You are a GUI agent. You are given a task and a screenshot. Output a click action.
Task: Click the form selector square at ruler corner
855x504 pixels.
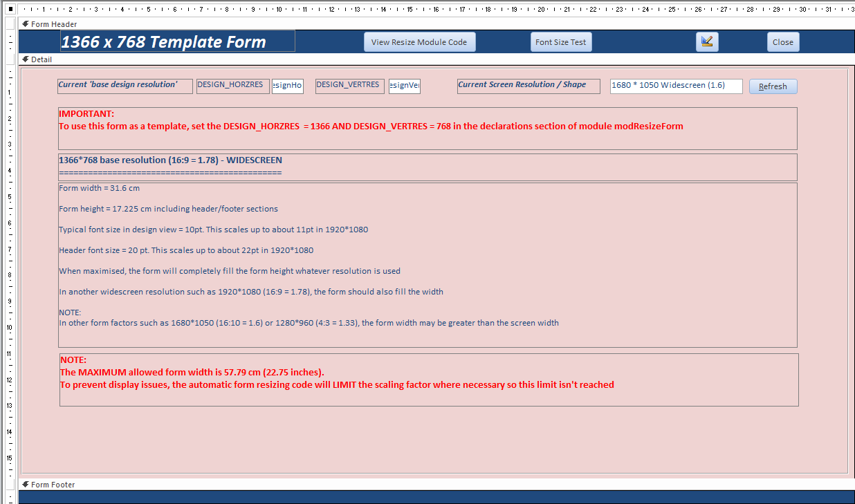coord(10,10)
